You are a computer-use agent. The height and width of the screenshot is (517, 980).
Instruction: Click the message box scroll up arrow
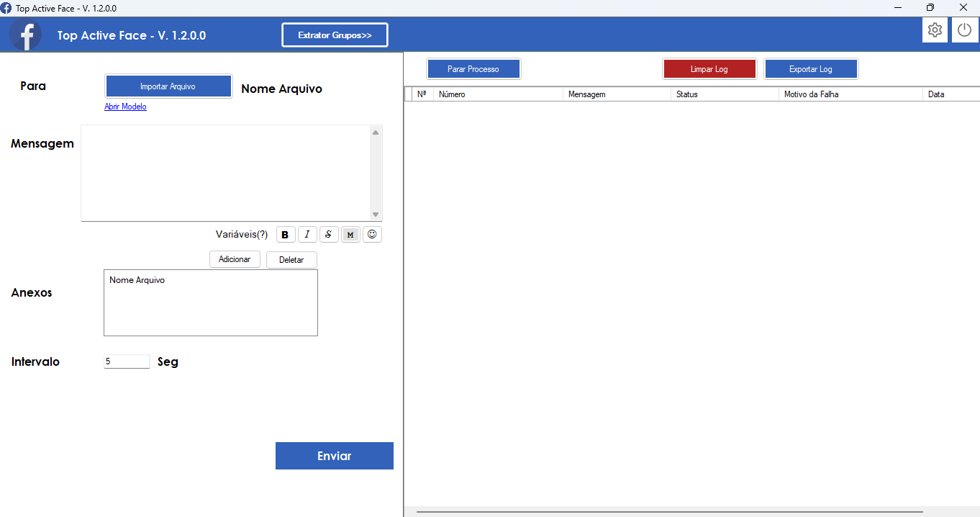[x=376, y=132]
